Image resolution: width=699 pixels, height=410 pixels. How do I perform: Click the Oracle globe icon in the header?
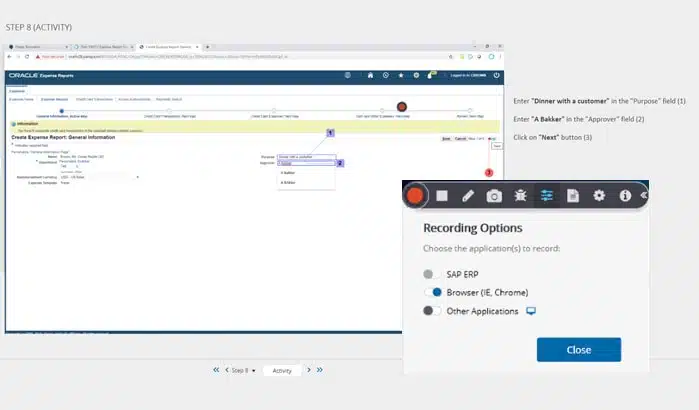pos(348,75)
